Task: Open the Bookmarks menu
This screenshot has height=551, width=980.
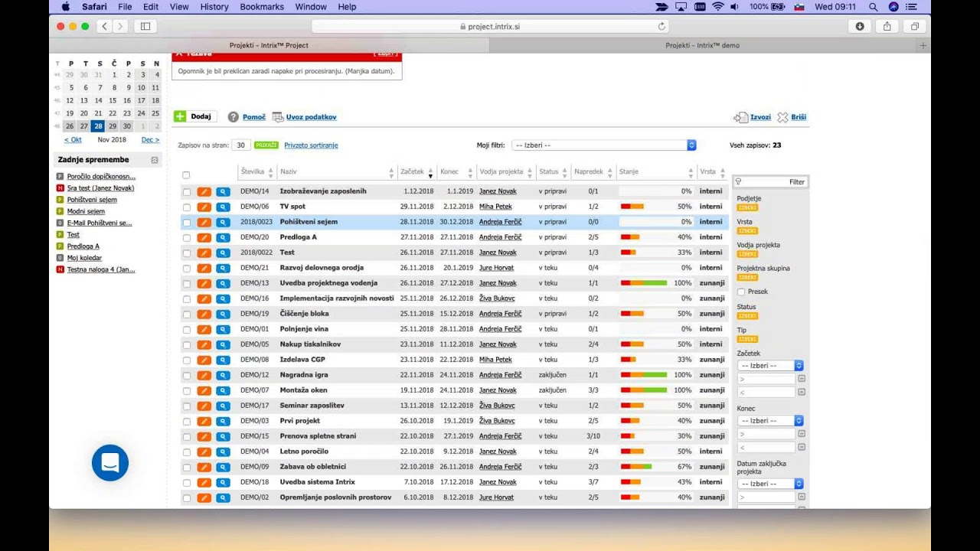Action: 261,7
